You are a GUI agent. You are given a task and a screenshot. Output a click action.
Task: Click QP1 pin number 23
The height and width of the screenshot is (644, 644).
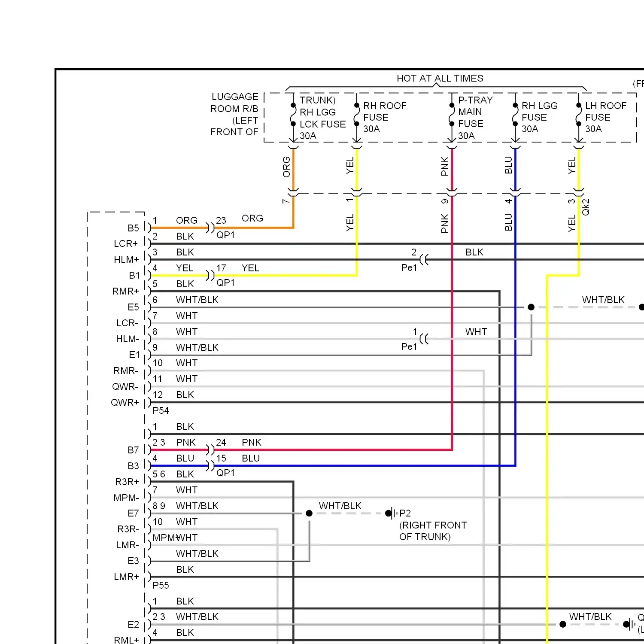(221, 221)
